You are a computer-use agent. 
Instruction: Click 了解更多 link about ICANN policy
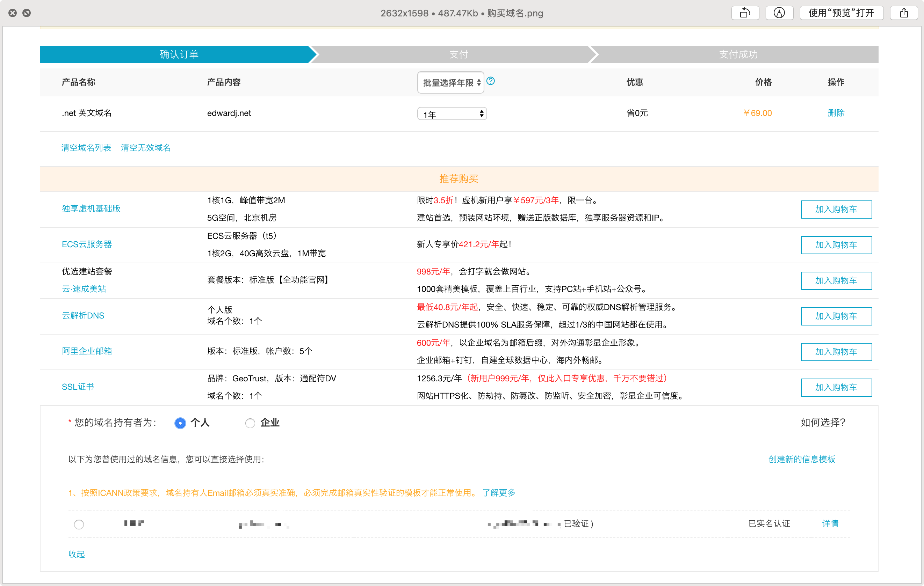pyautogui.click(x=499, y=493)
